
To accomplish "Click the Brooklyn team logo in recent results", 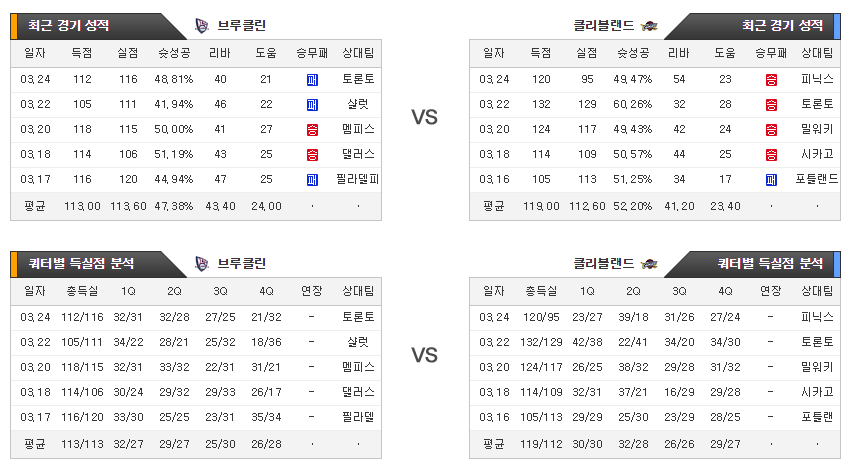I will [x=202, y=26].
